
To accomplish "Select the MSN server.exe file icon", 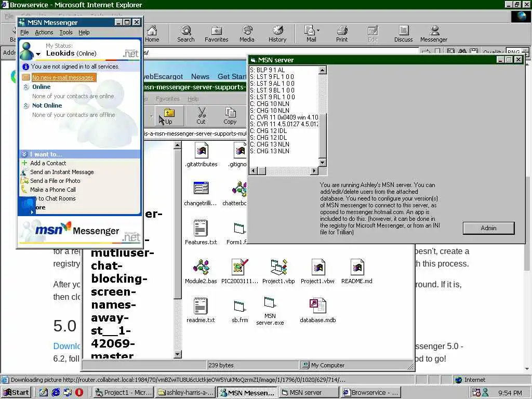I will coord(270,311).
